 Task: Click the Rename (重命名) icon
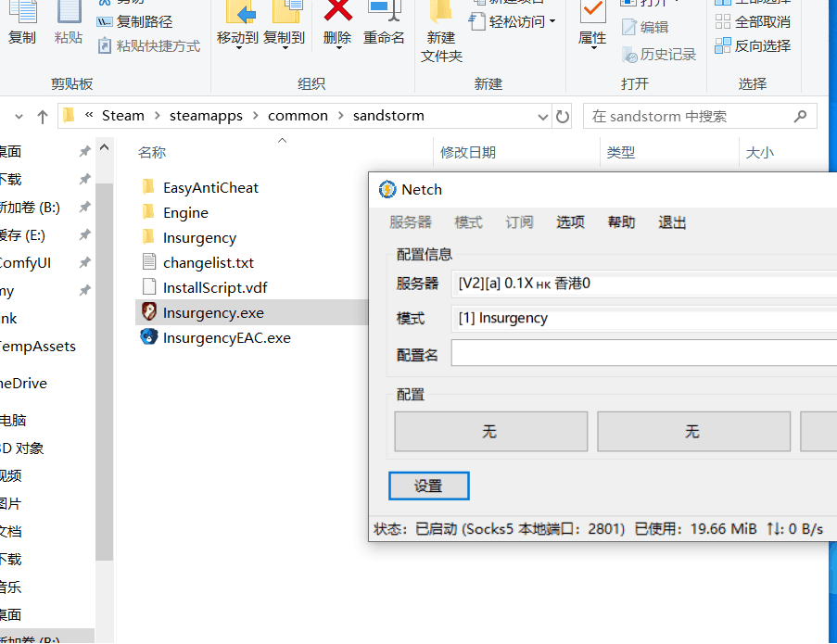point(385,9)
